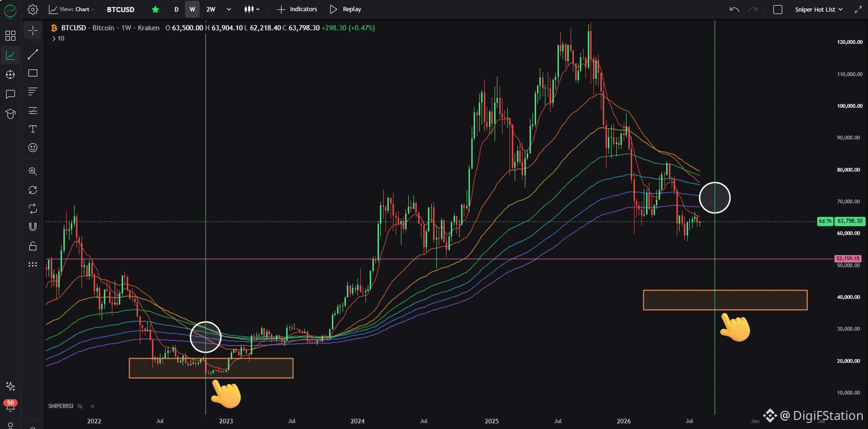868x429 pixels.
Task: Click the 2026 time axis label
Action: point(624,421)
